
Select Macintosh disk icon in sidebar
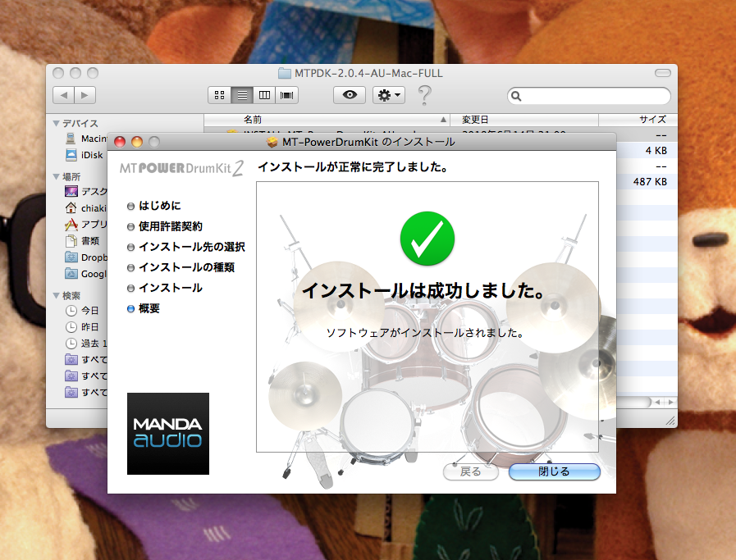point(71,139)
